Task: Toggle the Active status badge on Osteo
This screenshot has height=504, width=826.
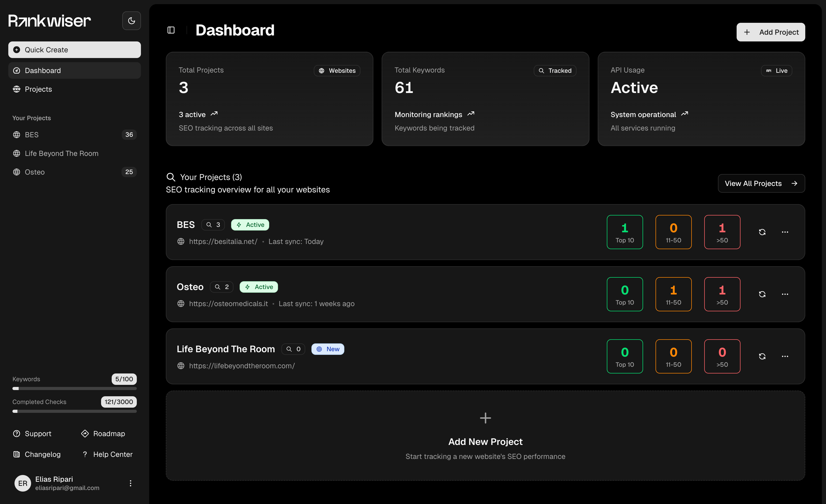Action: (x=259, y=287)
